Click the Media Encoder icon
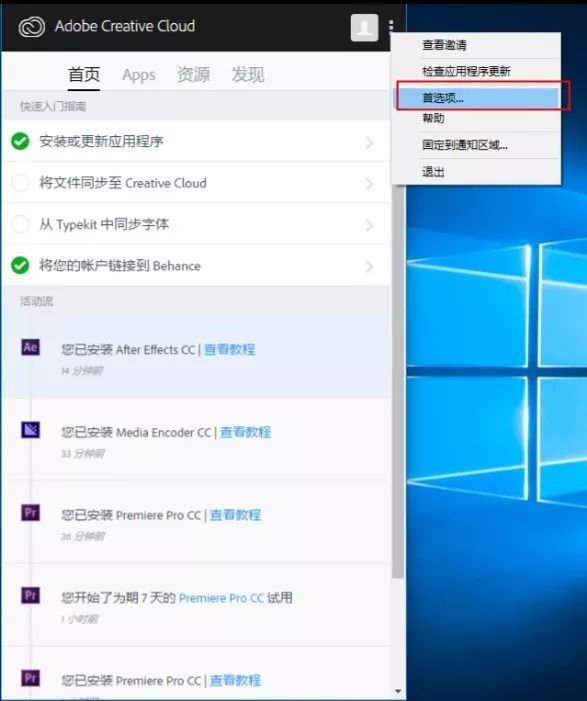 click(30, 430)
